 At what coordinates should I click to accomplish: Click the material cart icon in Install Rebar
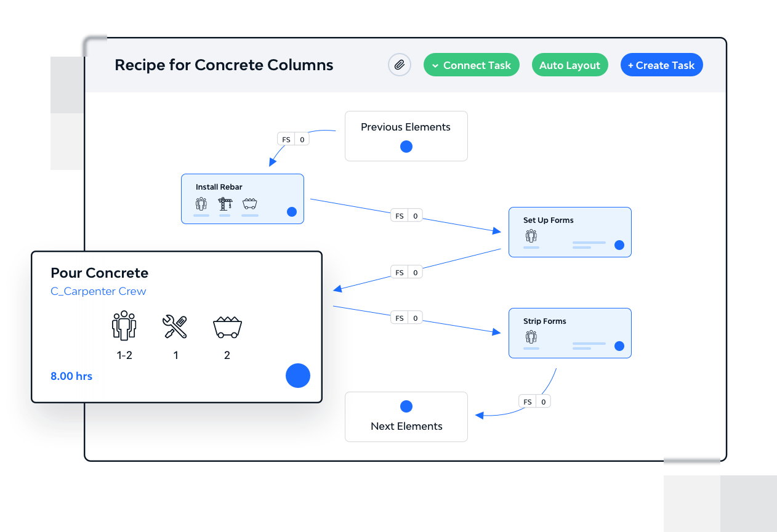click(249, 204)
